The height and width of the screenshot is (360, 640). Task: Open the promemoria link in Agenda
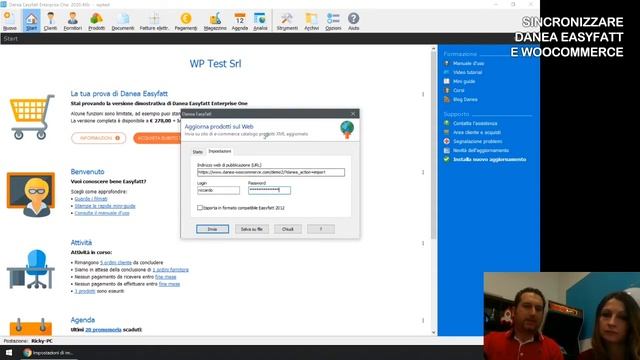point(103,329)
